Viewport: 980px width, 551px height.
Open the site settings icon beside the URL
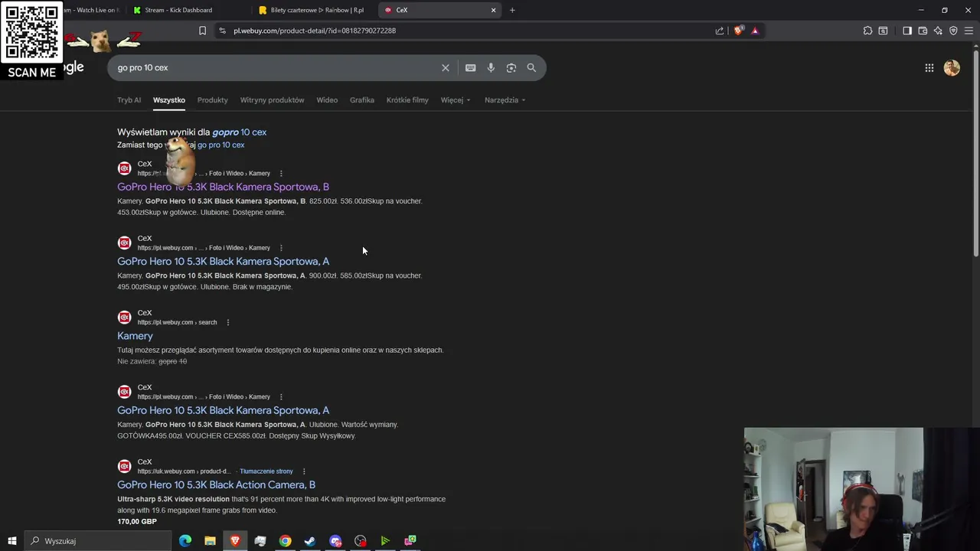[222, 31]
